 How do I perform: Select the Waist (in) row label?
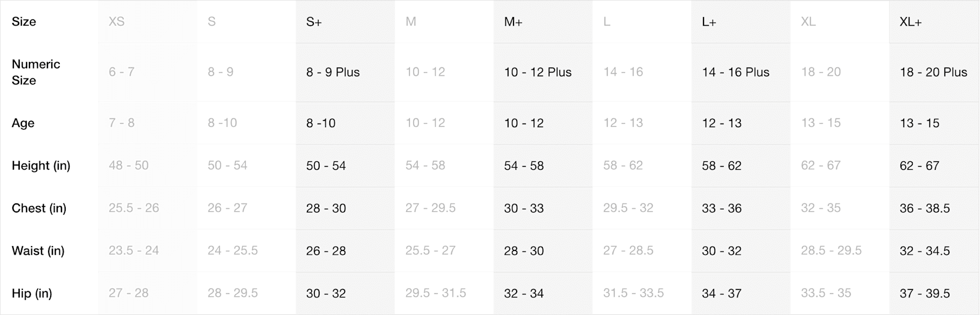pyautogui.click(x=38, y=251)
